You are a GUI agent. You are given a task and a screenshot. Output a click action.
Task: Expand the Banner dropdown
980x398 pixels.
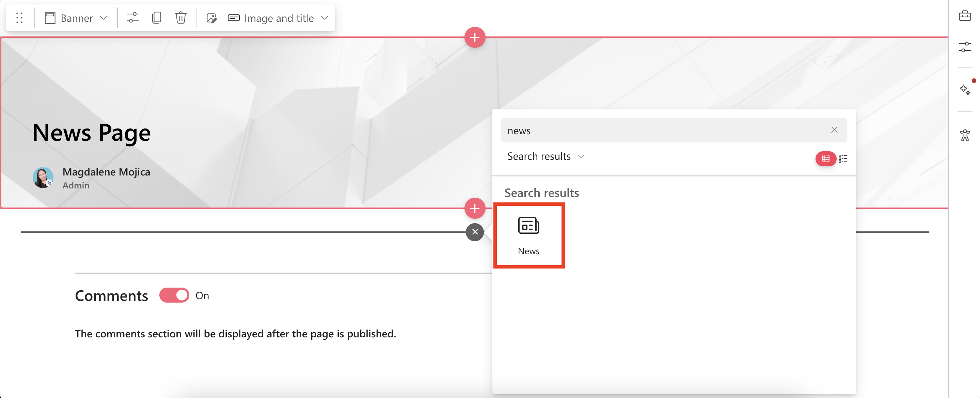pos(77,18)
